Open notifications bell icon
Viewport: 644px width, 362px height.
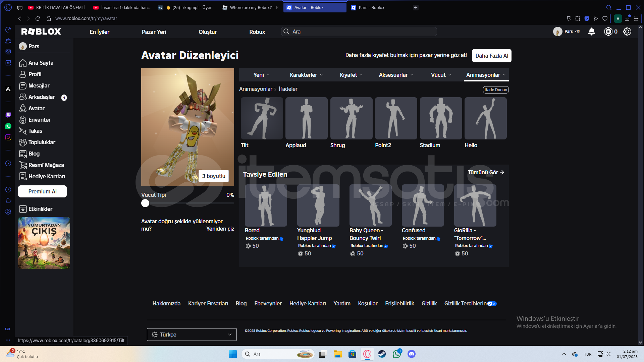[592, 32]
